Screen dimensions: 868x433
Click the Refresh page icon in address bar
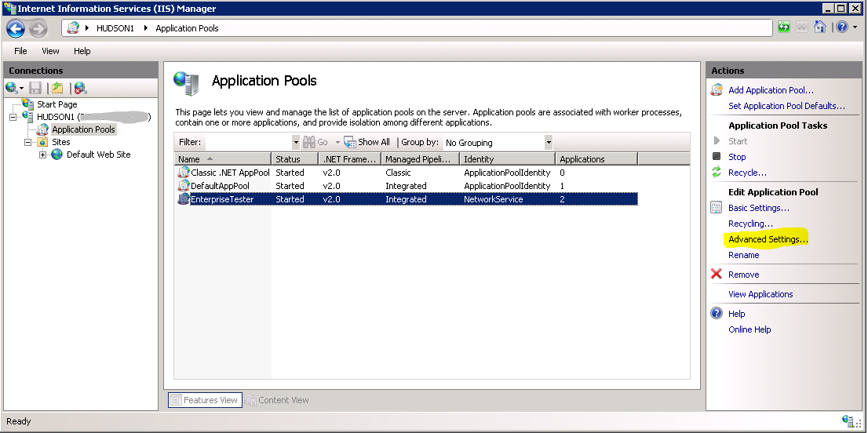784,27
